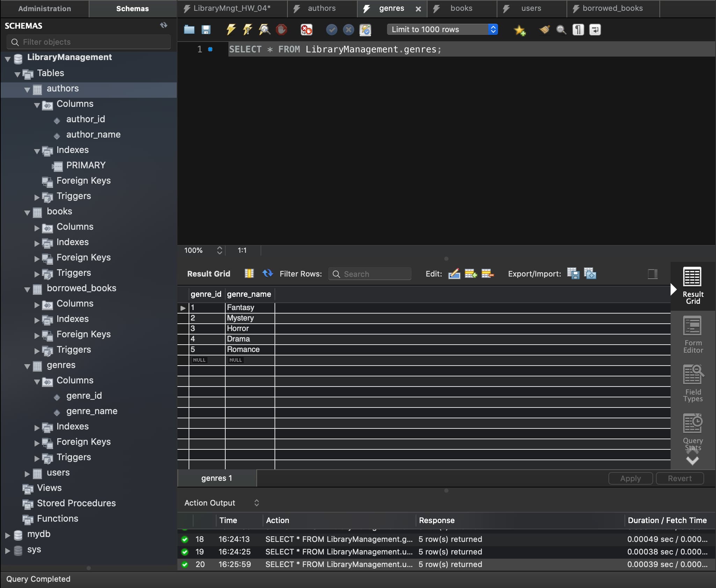Toggle word wrap icon in toolbar
Image resolution: width=716 pixels, height=588 pixels.
[x=595, y=30]
